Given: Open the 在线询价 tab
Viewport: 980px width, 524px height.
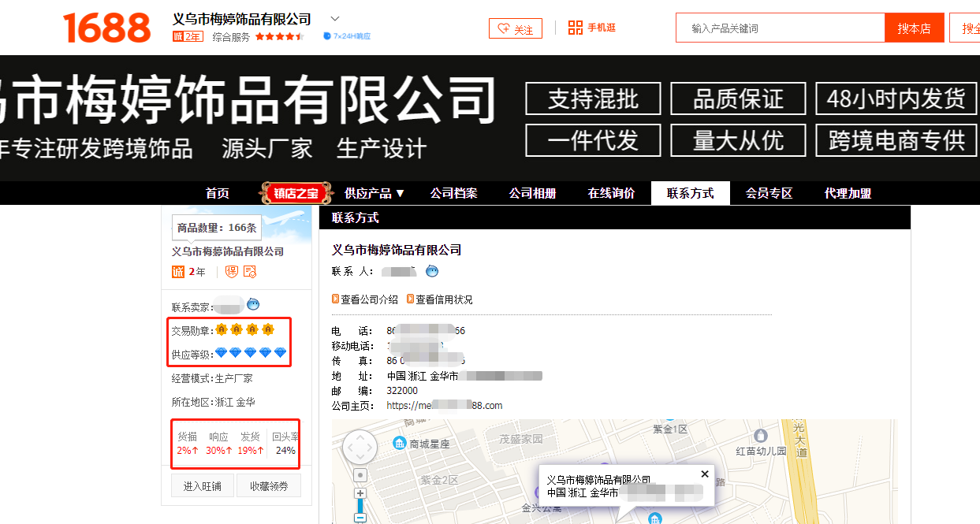Looking at the screenshot, I should coord(611,193).
